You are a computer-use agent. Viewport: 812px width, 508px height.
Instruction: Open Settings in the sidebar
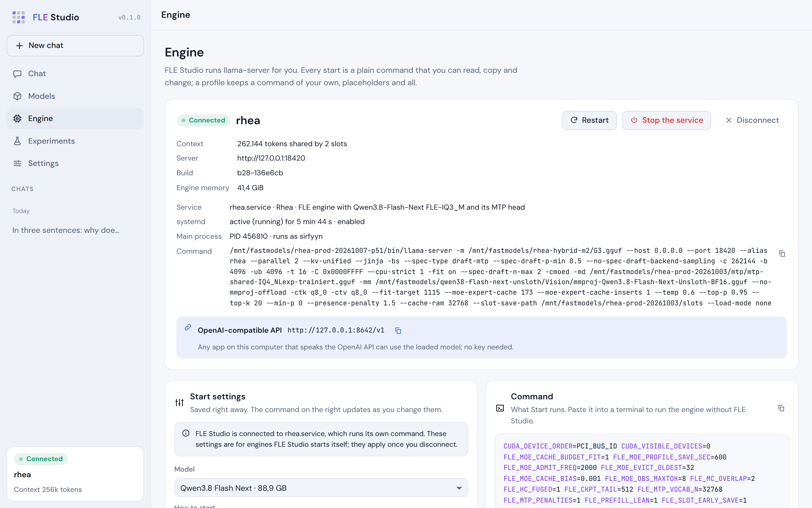75,163
